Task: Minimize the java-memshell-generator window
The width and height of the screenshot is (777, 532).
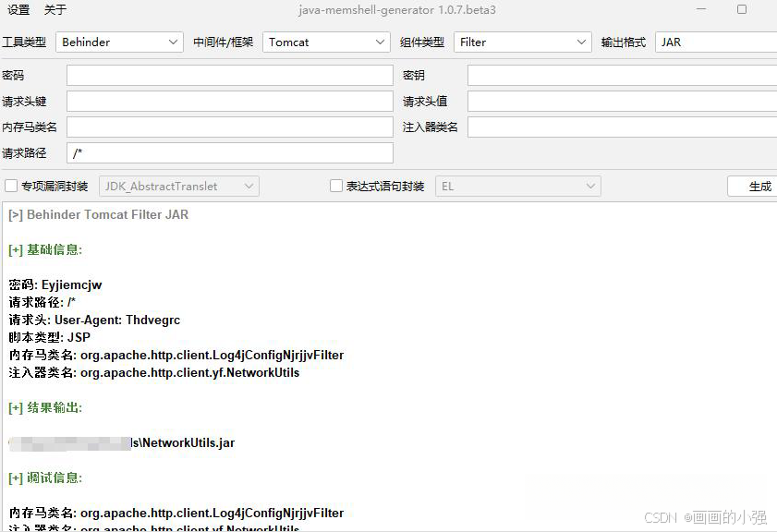Action: 700,9
